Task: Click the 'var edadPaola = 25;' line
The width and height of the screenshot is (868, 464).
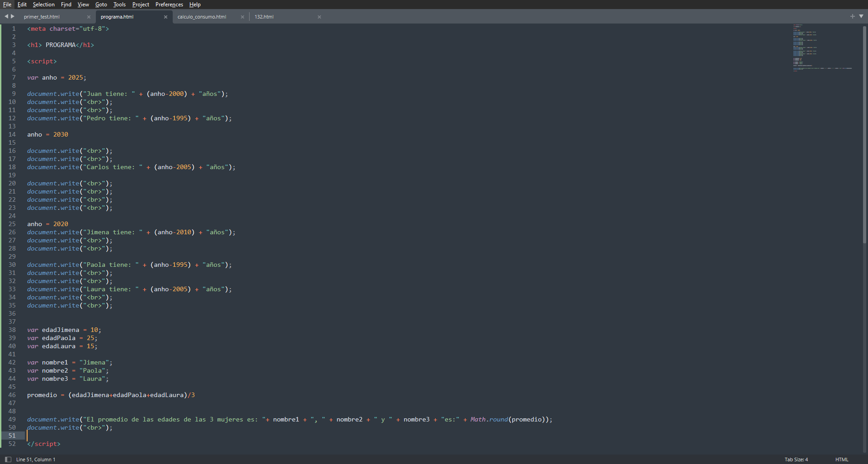Action: [x=62, y=338]
